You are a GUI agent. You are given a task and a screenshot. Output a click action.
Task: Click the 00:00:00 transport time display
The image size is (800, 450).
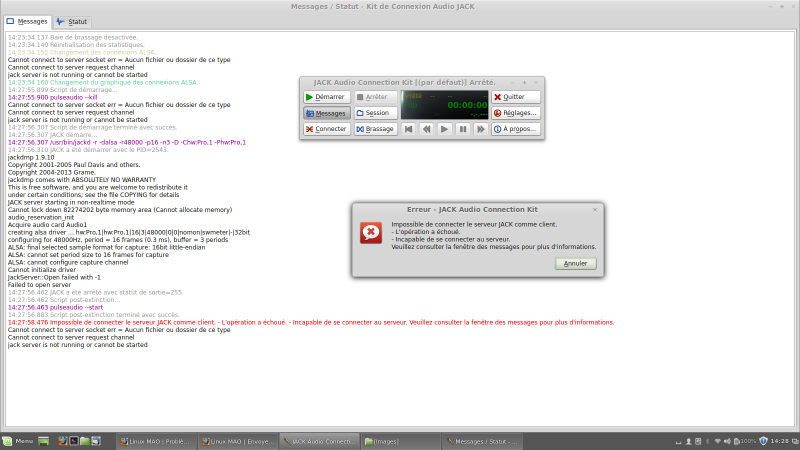[x=467, y=105]
